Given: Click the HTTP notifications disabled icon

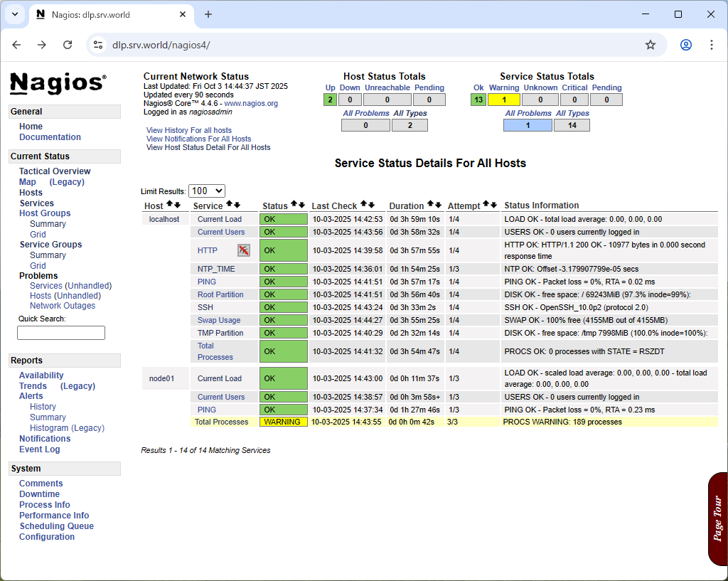Looking at the screenshot, I should [x=244, y=250].
